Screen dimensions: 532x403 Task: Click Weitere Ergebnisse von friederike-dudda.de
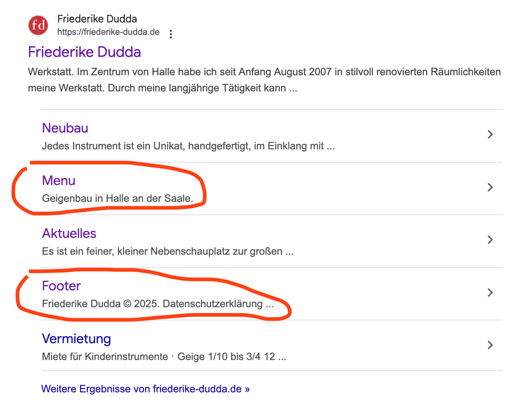pyautogui.click(x=145, y=389)
